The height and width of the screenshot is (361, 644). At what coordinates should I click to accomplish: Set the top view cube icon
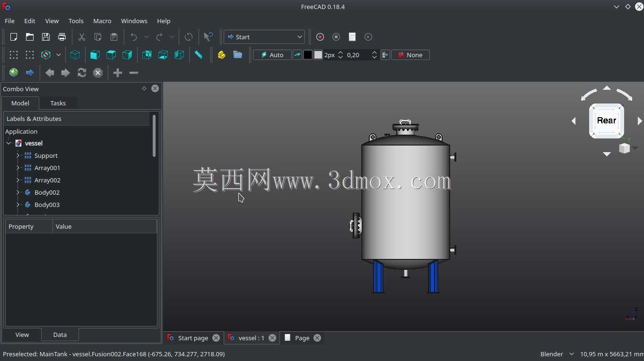click(111, 55)
